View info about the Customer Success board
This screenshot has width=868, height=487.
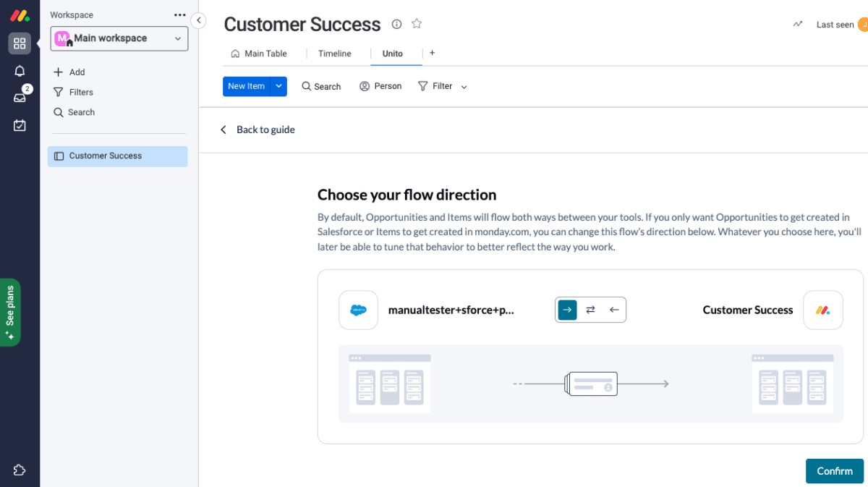396,24
